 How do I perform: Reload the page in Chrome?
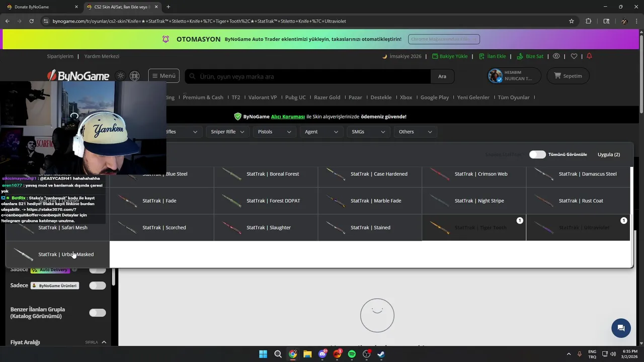31,21
